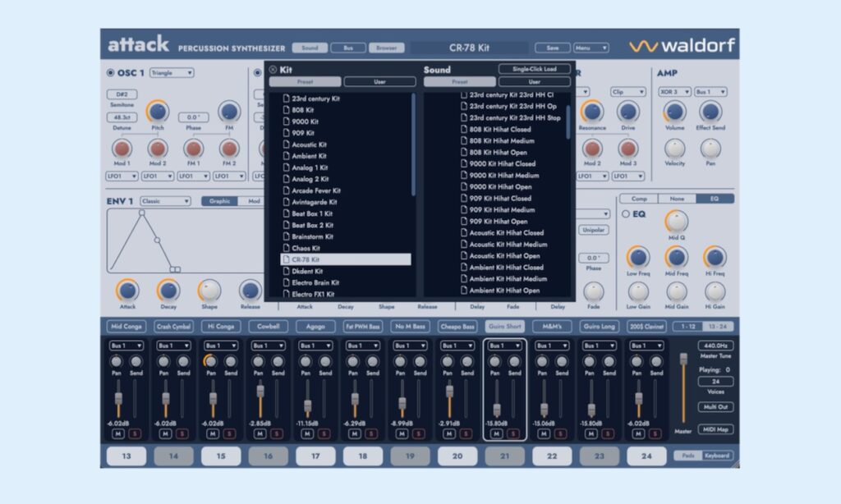Viewport: 841px width, 504px height.
Task: Click the EQ Low Freq knob
Action: point(638,257)
